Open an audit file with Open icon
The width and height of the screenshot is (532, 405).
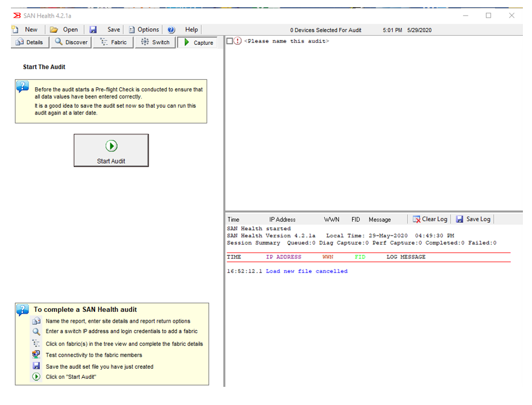point(54,30)
